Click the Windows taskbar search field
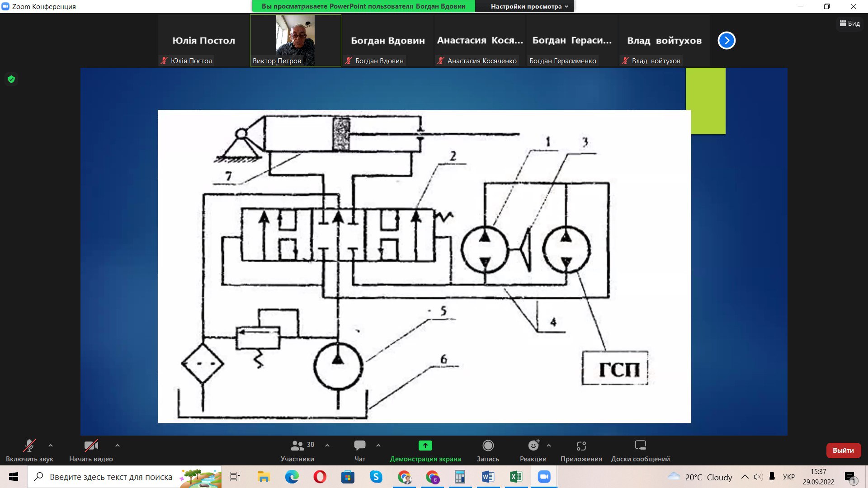868x488 pixels. click(111, 477)
